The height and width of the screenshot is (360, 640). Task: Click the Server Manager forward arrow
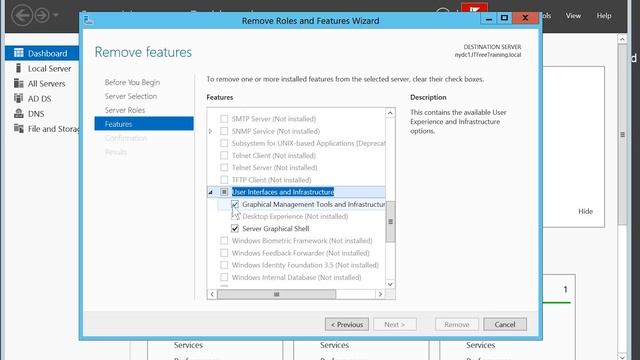[42, 16]
